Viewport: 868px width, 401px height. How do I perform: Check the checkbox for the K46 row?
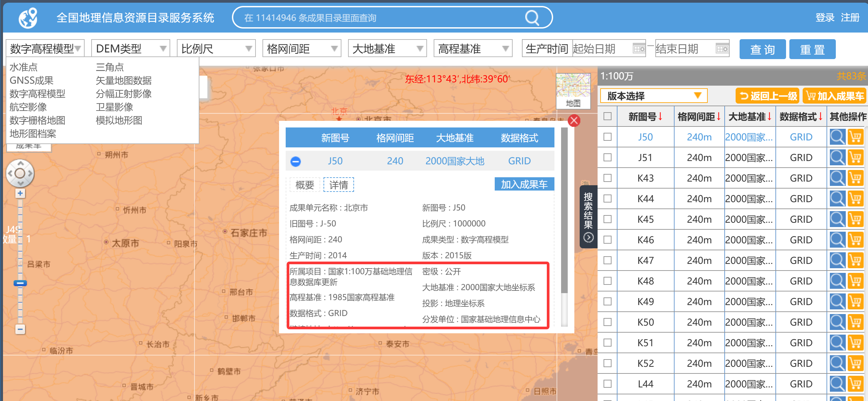pyautogui.click(x=607, y=240)
